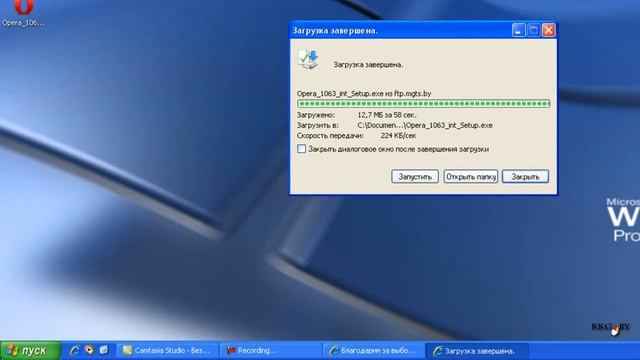
Task: Select Загрузка завершена taskbar item
Action: pyautogui.click(x=477, y=351)
